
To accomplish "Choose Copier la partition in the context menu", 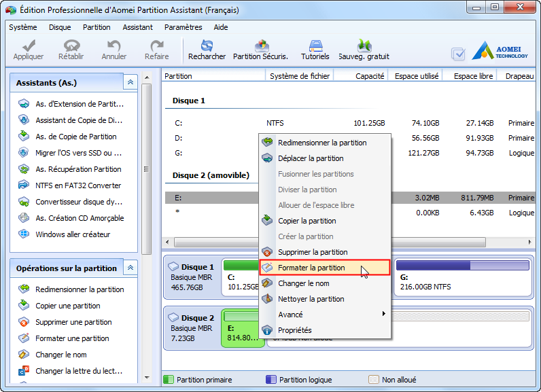I will point(325,221).
